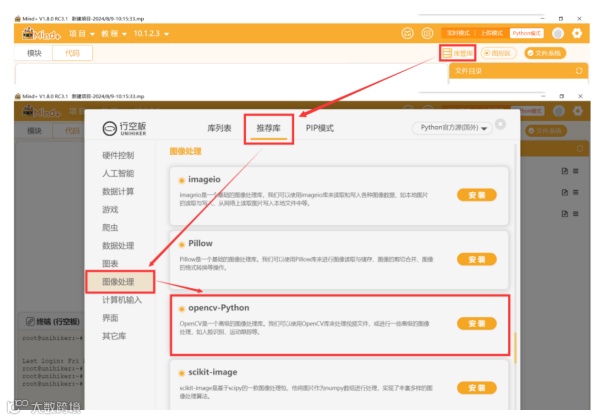This screenshot has width=607, height=420.
Task: Select the 硬件控制 category
Action: point(118,155)
